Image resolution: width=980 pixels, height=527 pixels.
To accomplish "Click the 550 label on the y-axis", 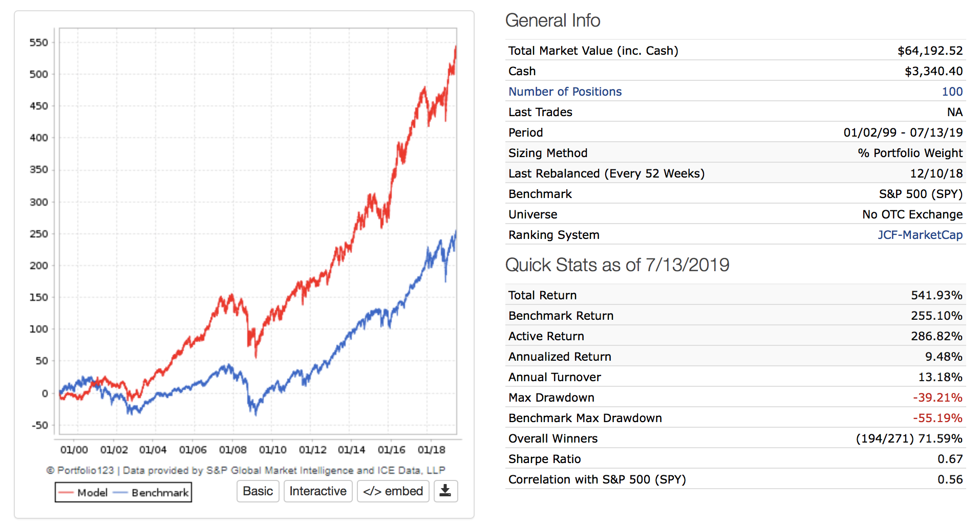I will [39, 42].
